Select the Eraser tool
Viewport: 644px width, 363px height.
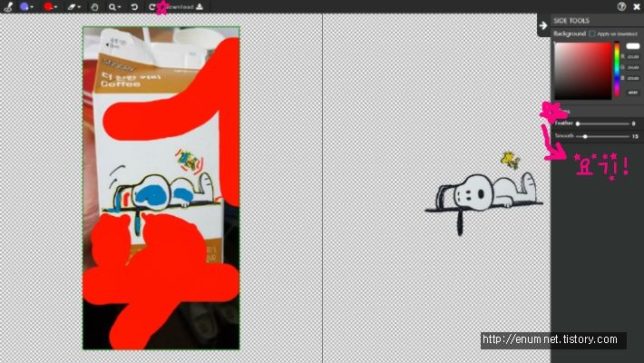coord(72,6)
